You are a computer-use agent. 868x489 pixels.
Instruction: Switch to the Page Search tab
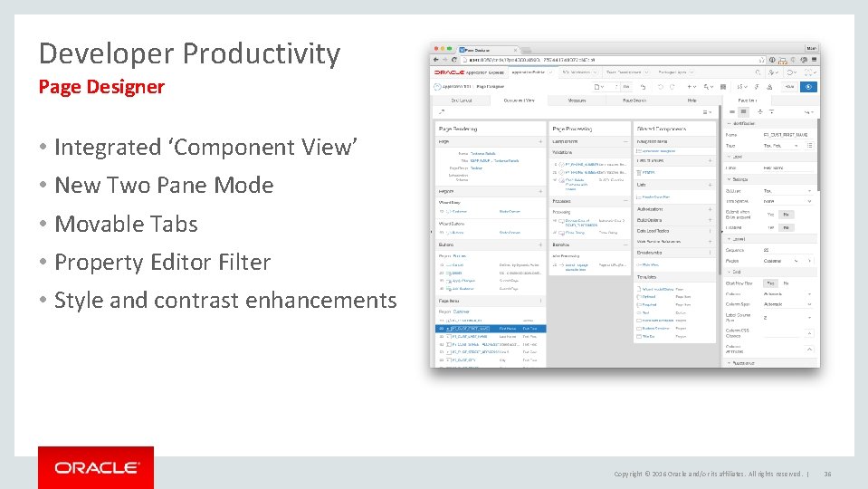[x=634, y=101]
